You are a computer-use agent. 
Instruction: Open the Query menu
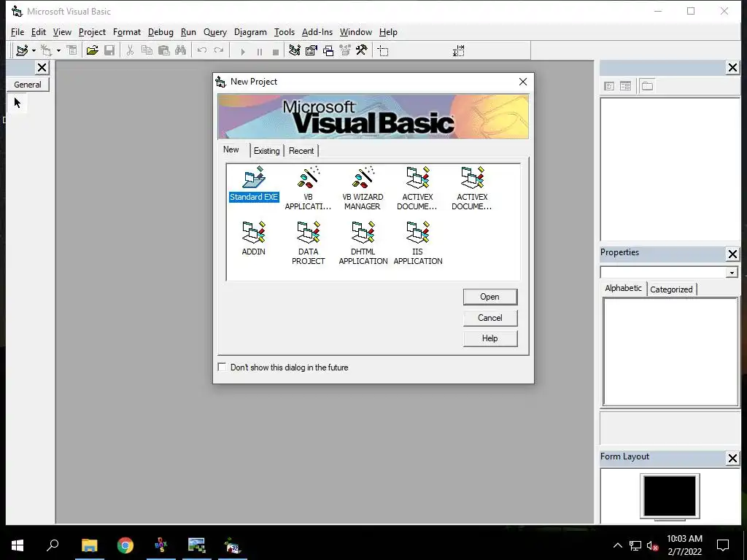(x=215, y=32)
